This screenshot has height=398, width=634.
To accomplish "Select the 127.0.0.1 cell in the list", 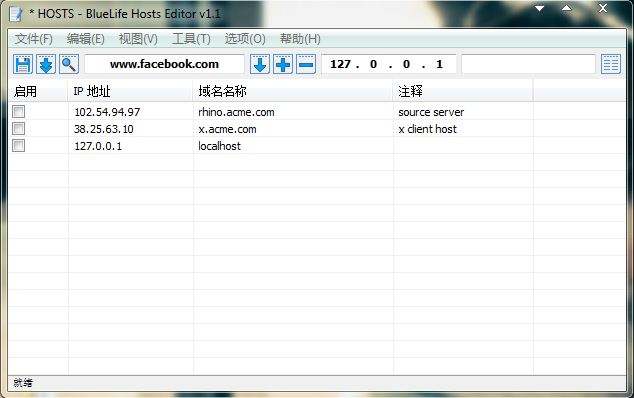I will (x=98, y=146).
